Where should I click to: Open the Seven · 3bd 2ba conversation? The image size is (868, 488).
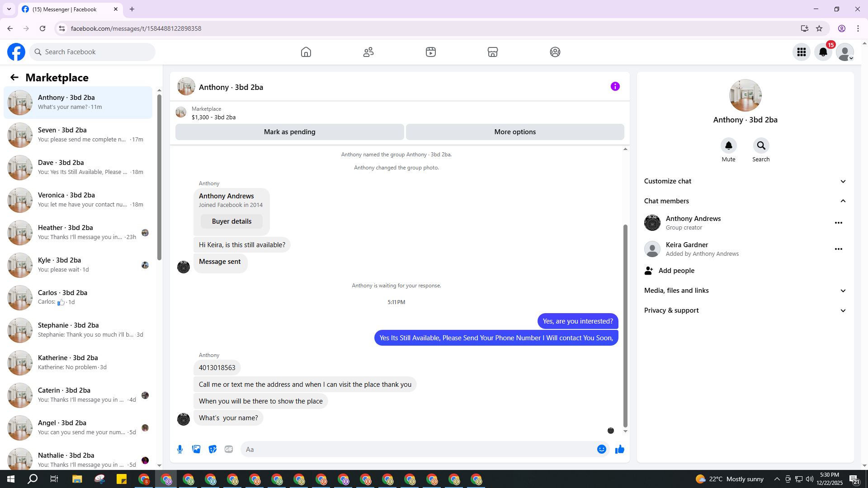[78, 135]
